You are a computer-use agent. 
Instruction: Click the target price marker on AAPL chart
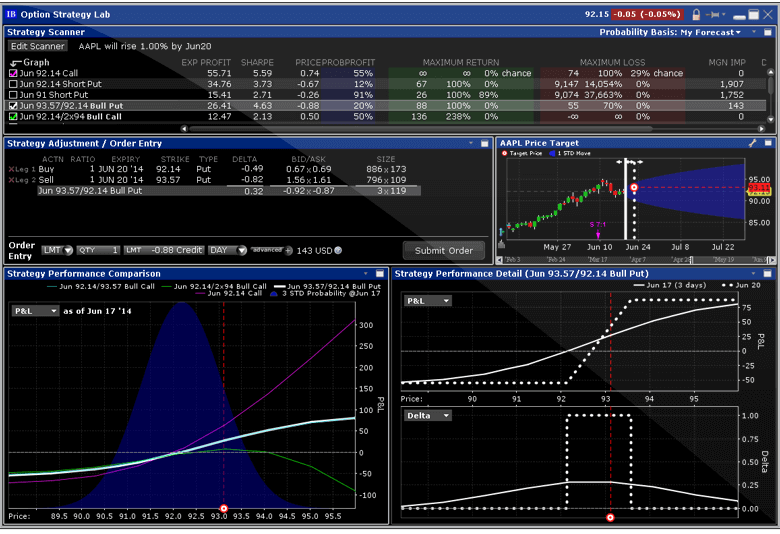pyautogui.click(x=634, y=188)
